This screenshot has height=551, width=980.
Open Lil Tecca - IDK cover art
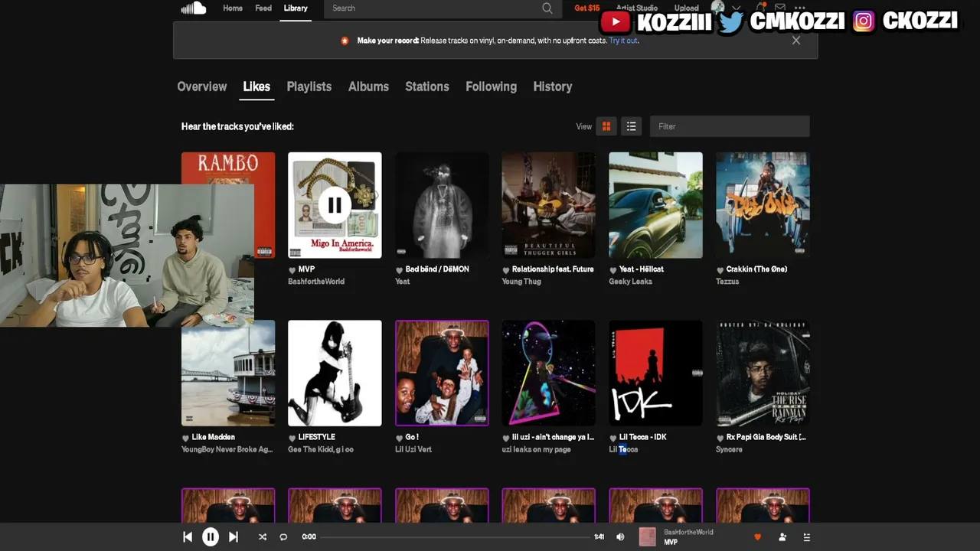[655, 373]
